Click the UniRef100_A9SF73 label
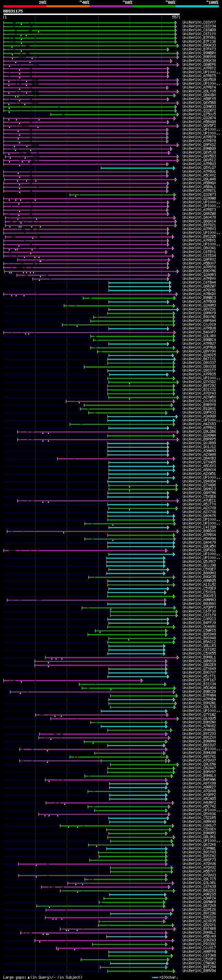 [x=199, y=859]
